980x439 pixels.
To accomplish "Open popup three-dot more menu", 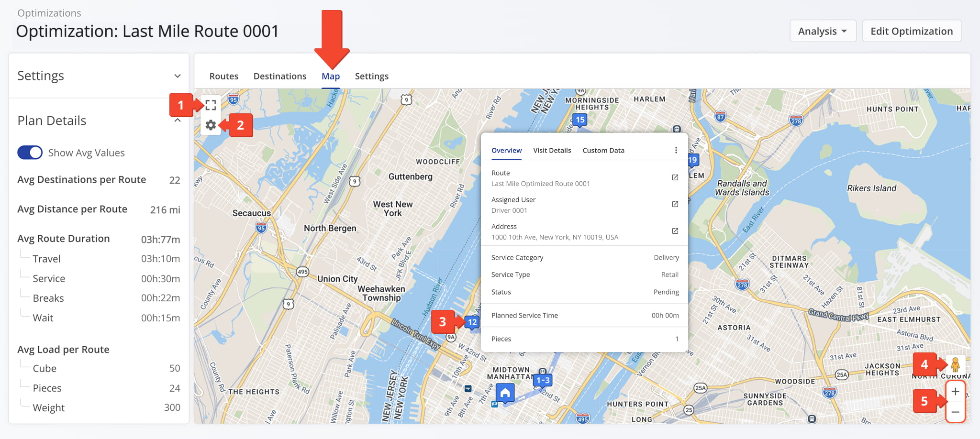I will tap(676, 150).
